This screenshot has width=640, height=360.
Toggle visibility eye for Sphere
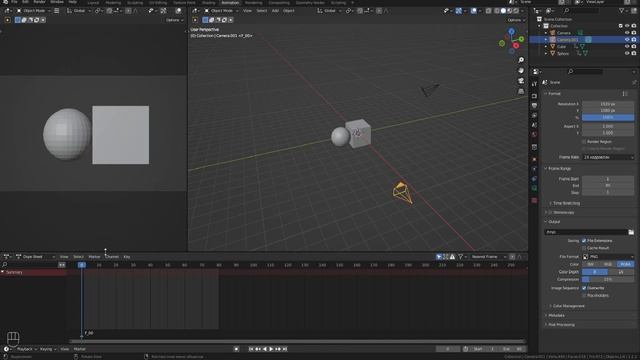(627, 53)
